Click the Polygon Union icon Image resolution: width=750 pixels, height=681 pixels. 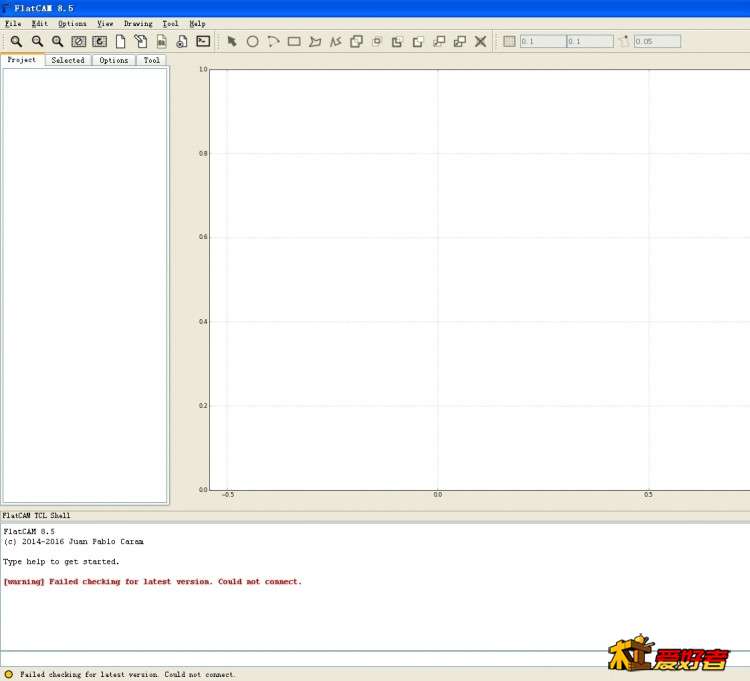coord(356,42)
